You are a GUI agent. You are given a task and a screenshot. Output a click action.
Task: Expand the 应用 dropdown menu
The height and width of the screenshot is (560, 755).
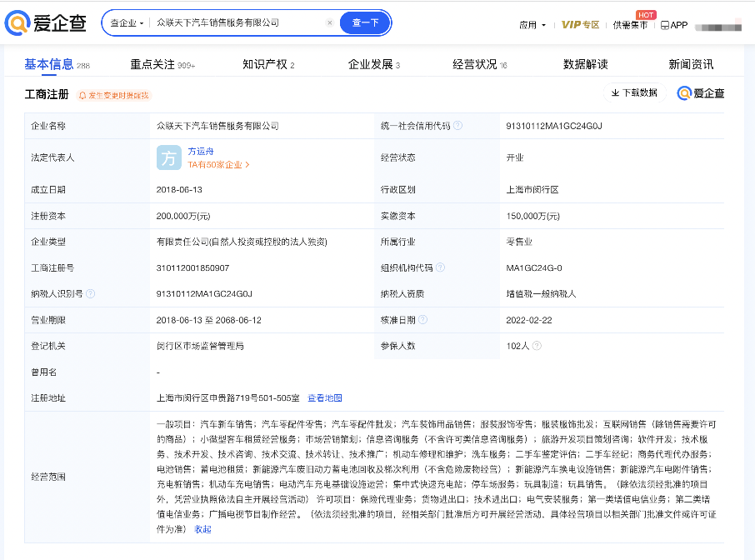[x=532, y=25]
